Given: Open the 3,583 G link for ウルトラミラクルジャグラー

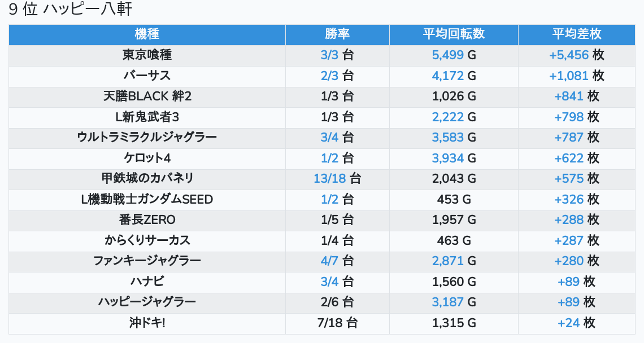Looking at the screenshot, I should point(448,138).
